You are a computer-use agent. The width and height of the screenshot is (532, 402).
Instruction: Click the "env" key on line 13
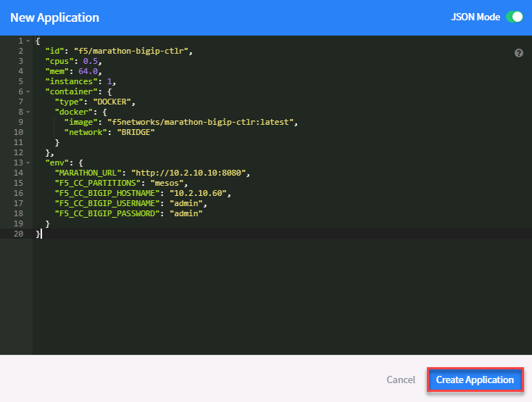[57, 163]
